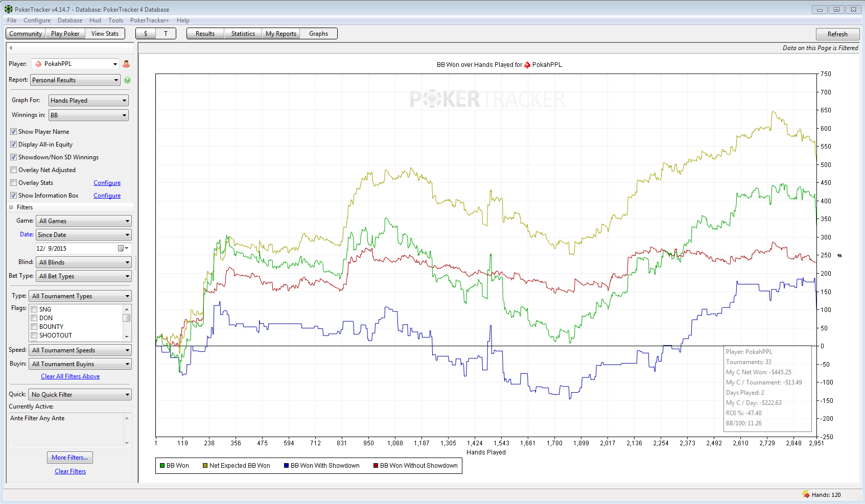
Task: Toggle Show Information Box checkbox
Action: tap(14, 196)
